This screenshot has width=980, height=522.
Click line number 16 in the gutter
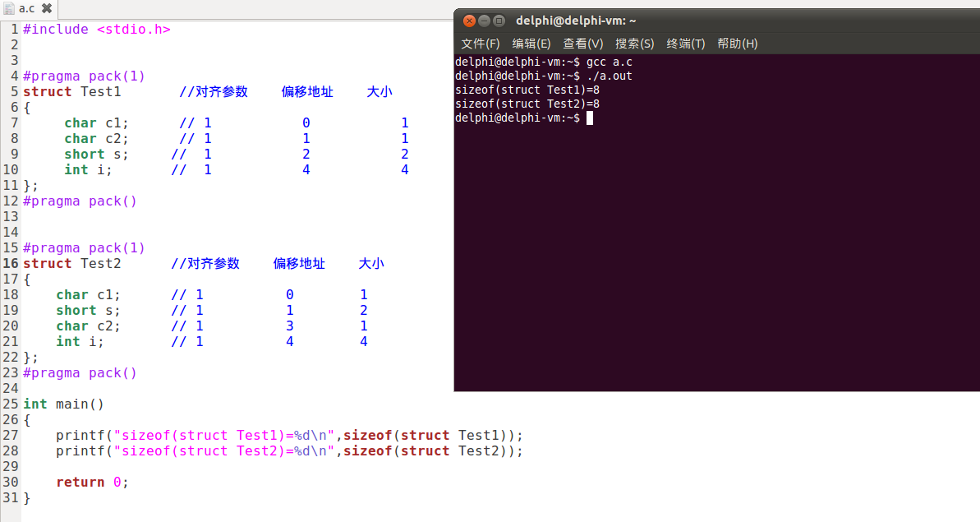(11, 264)
